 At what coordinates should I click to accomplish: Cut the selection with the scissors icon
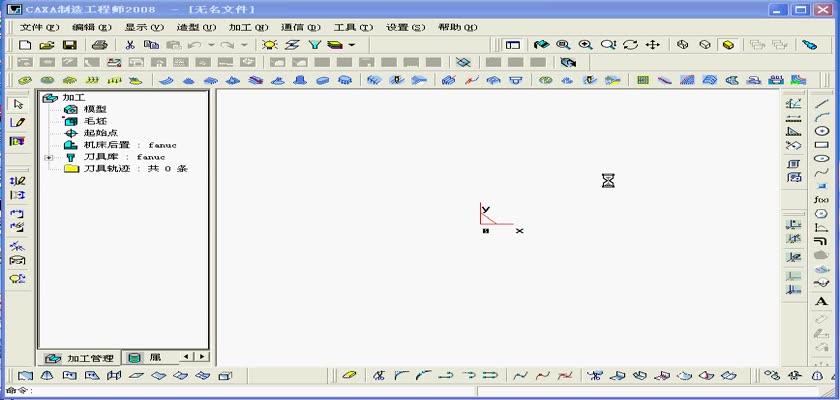click(x=130, y=45)
